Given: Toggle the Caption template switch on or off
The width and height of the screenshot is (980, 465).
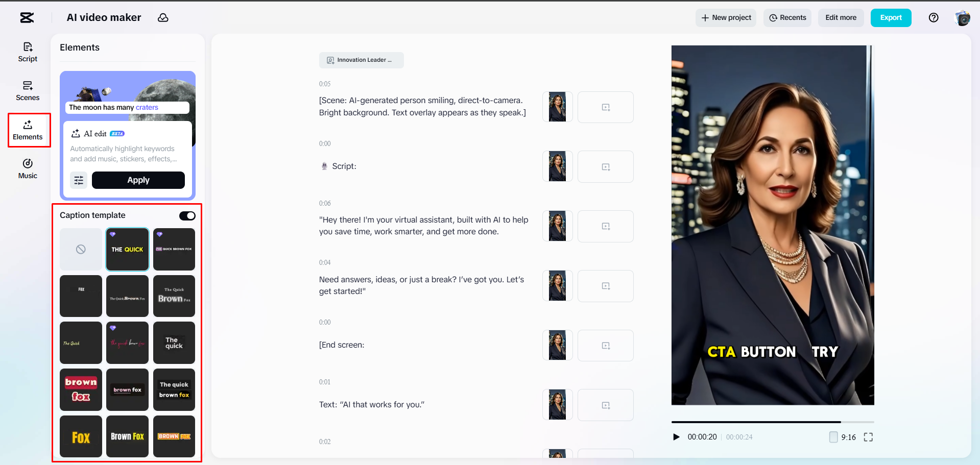Looking at the screenshot, I should pos(187,215).
